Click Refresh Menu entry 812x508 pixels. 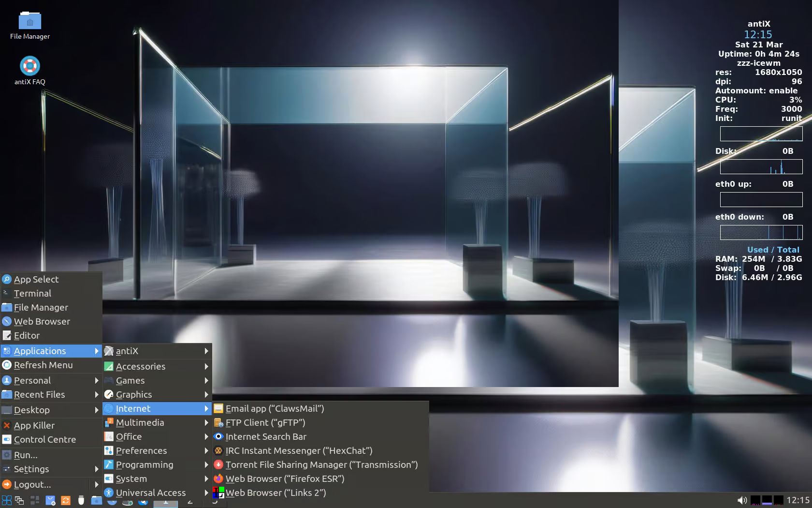point(43,365)
